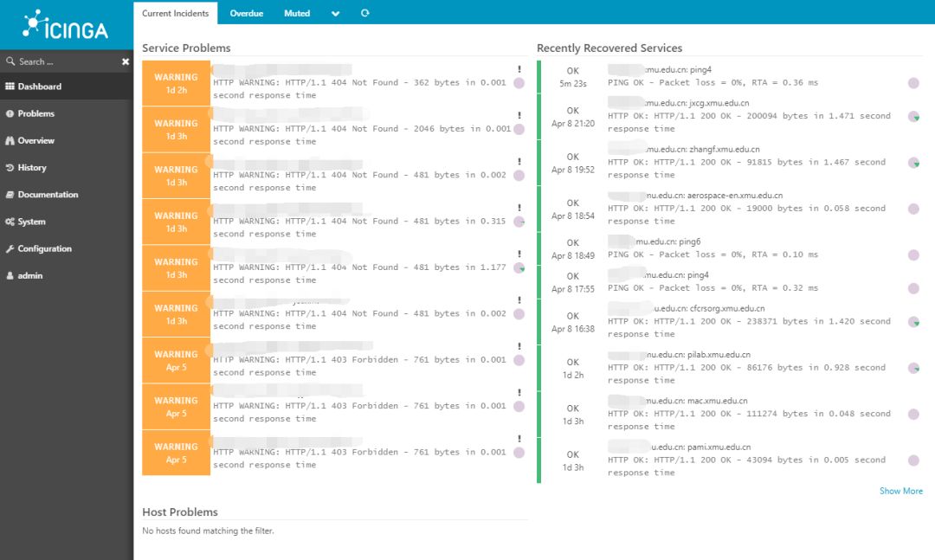
Task: Click the refresh icon in tab bar
Action: (365, 13)
